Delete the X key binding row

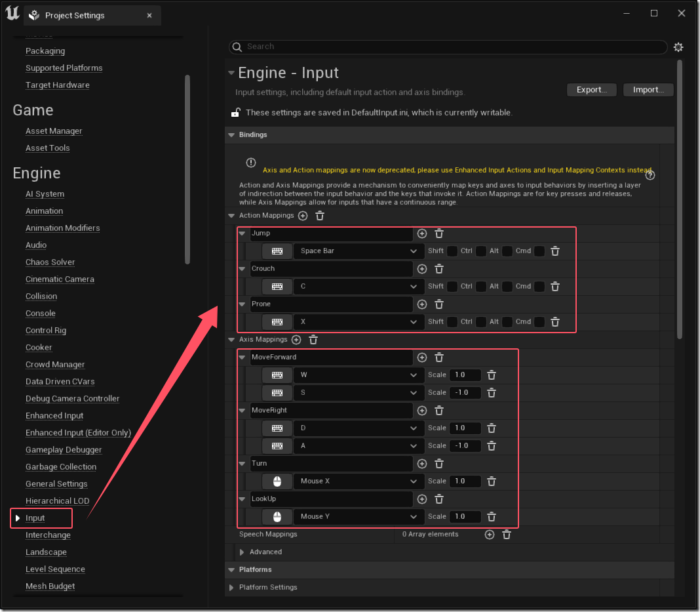pyautogui.click(x=555, y=321)
